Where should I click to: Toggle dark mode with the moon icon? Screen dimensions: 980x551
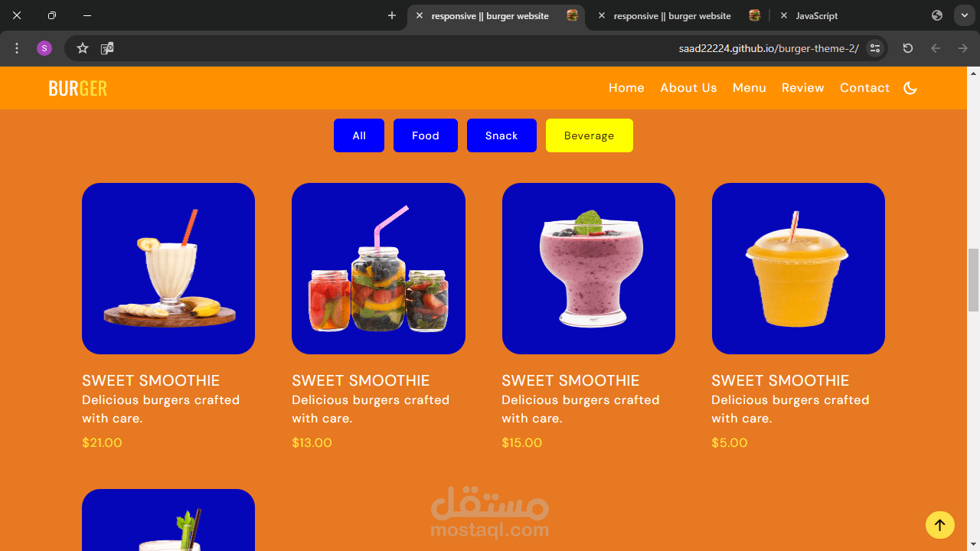click(x=910, y=88)
